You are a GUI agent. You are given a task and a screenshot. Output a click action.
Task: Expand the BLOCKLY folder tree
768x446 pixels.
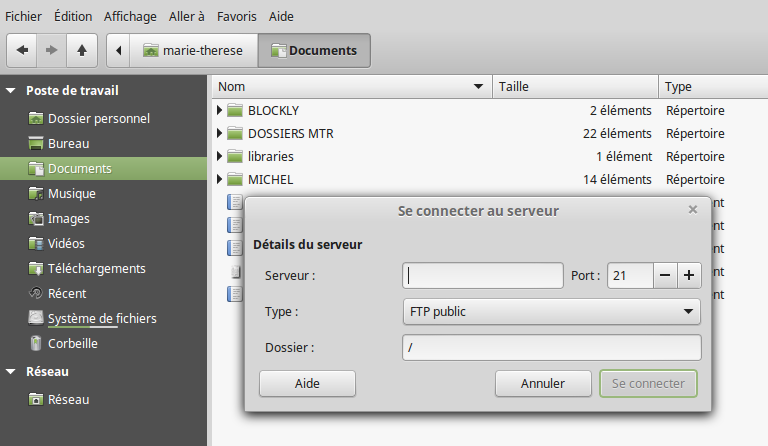219,110
